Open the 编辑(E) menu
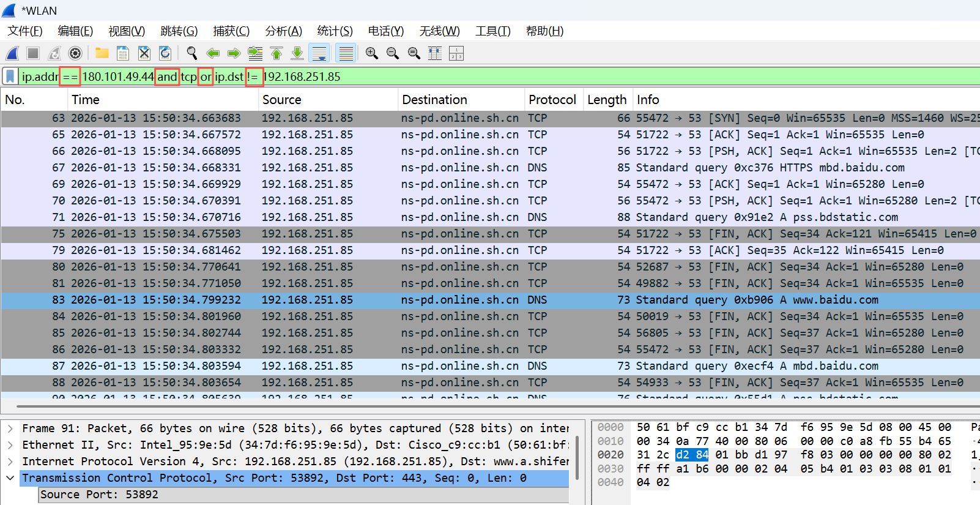 [75, 31]
